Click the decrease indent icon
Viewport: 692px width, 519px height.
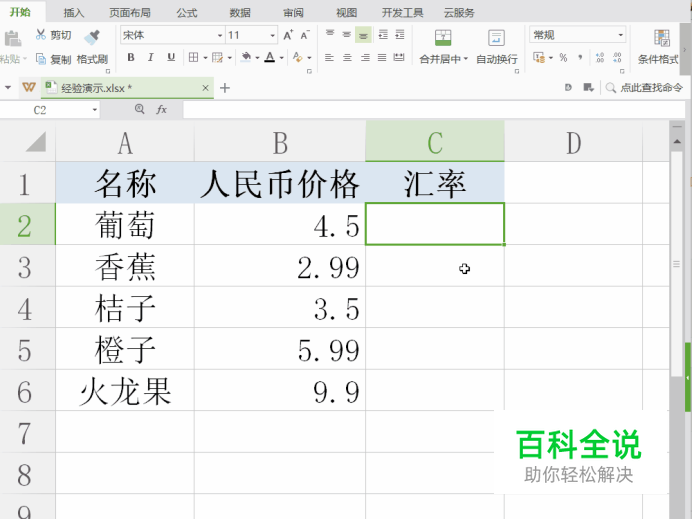[383, 34]
